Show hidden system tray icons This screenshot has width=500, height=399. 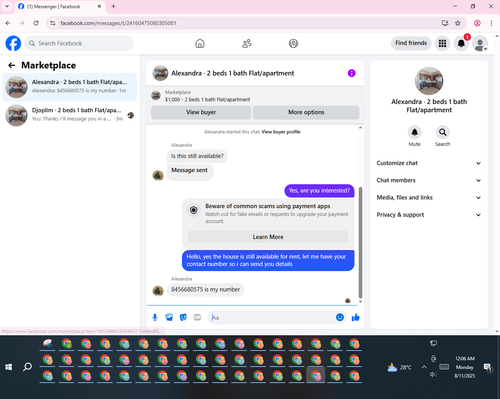424,367
